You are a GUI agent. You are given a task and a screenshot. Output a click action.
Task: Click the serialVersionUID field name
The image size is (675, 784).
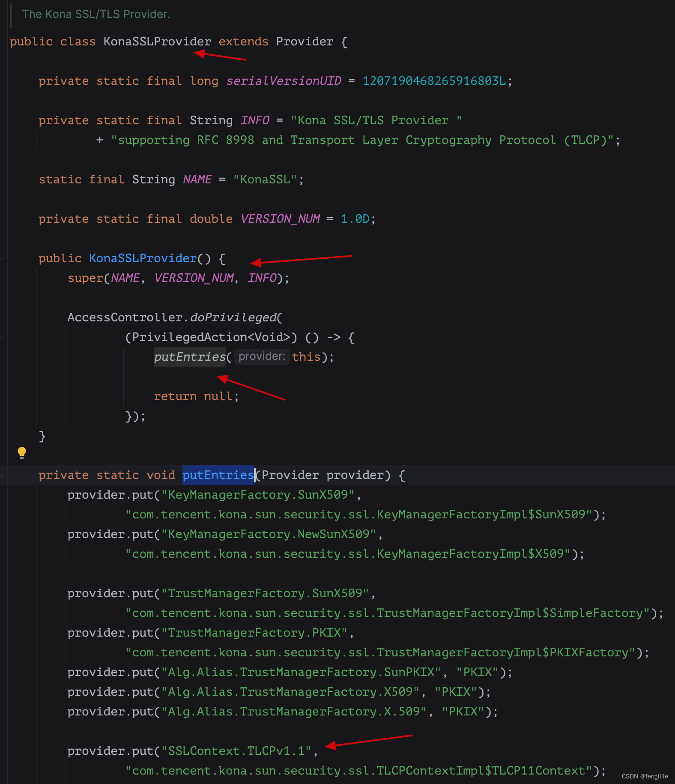[x=284, y=81]
